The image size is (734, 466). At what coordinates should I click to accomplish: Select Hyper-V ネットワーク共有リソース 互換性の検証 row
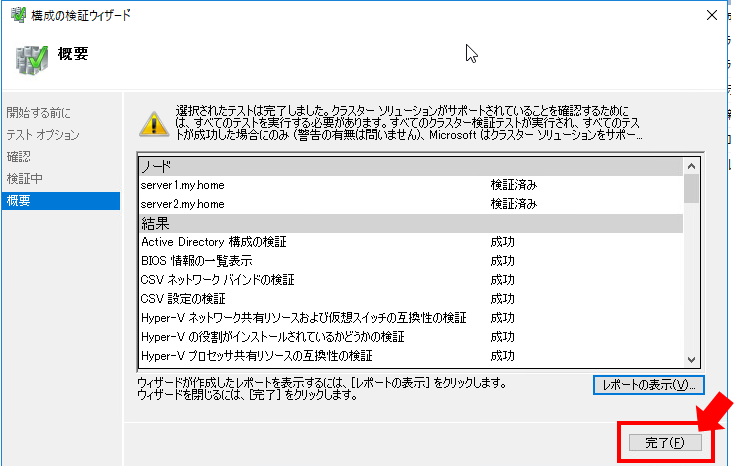pyautogui.click(x=411, y=318)
